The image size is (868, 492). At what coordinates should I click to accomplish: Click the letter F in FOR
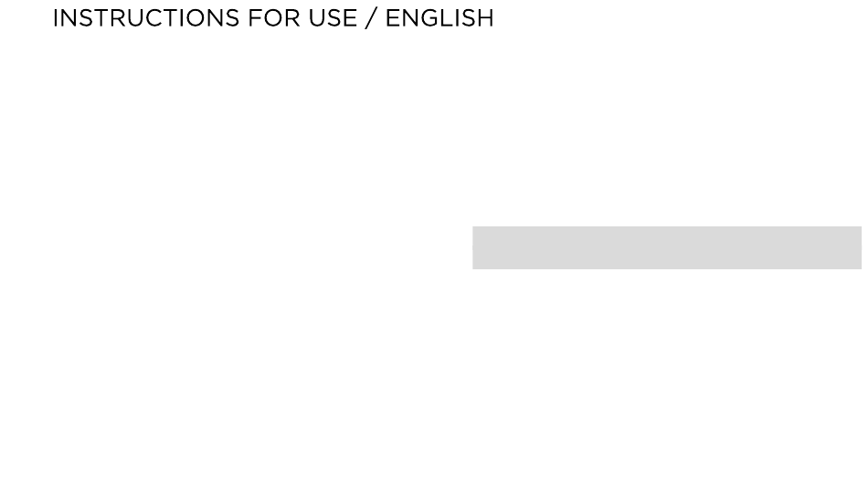click(255, 18)
